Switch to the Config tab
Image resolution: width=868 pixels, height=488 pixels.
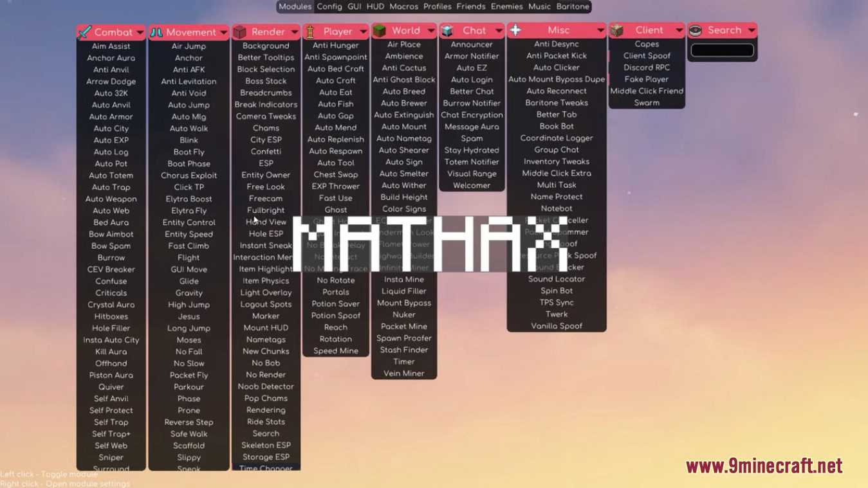coord(329,6)
